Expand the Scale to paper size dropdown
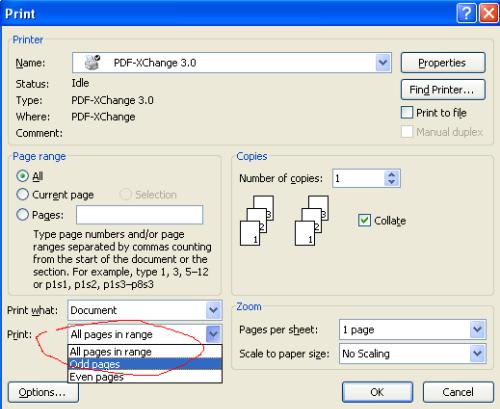The height and width of the screenshot is (409, 500). pyautogui.click(x=478, y=353)
